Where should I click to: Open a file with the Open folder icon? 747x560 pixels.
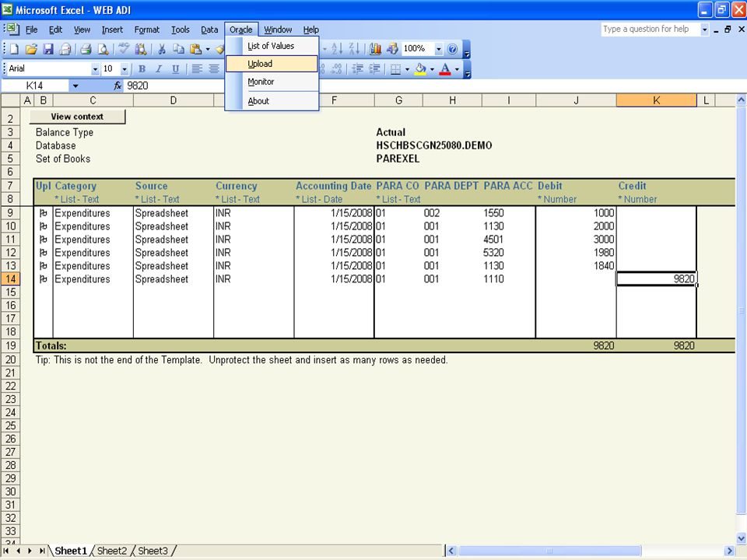point(31,48)
